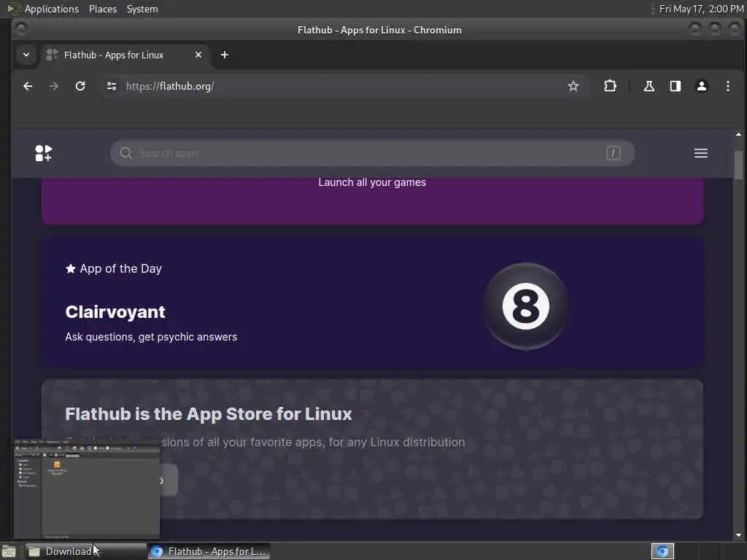Click the App of the Day star icon
This screenshot has height=560, width=747.
(x=71, y=268)
